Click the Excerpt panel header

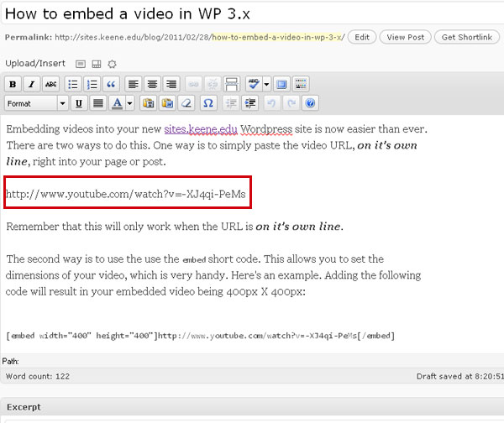(252, 407)
